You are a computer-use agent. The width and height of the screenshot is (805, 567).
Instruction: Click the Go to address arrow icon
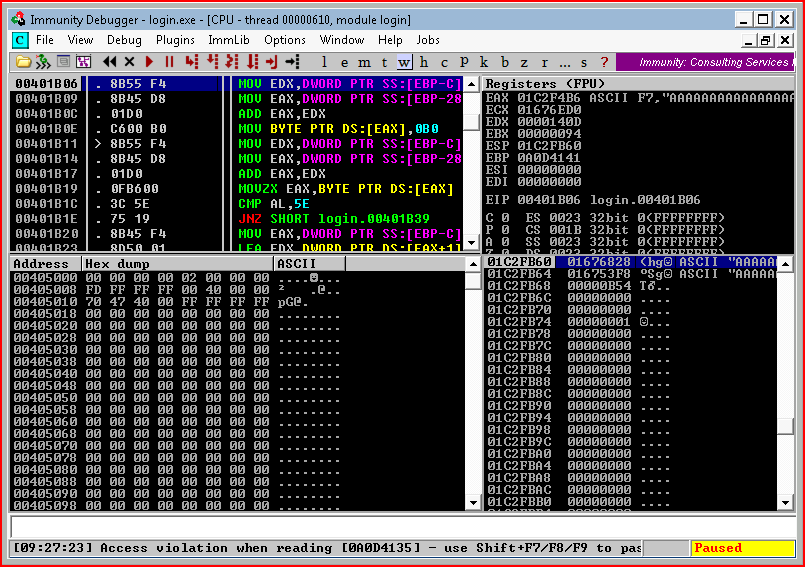pyautogui.click(x=293, y=62)
